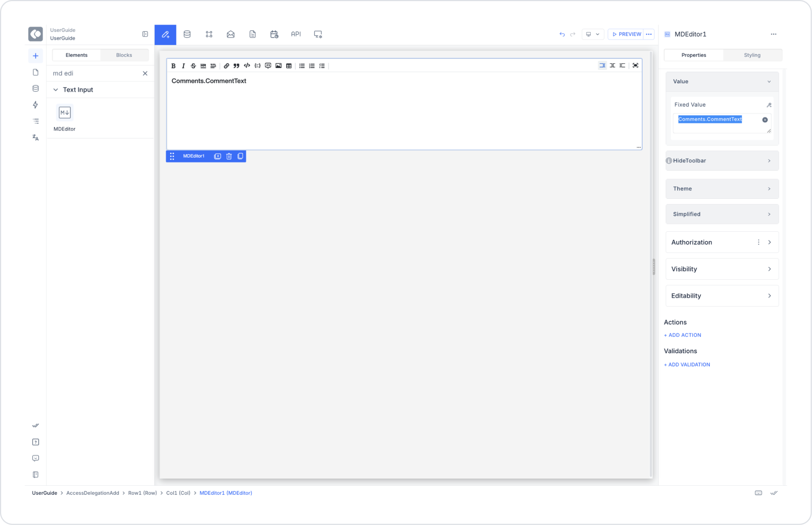Switch to the Styling tab

(x=752, y=55)
